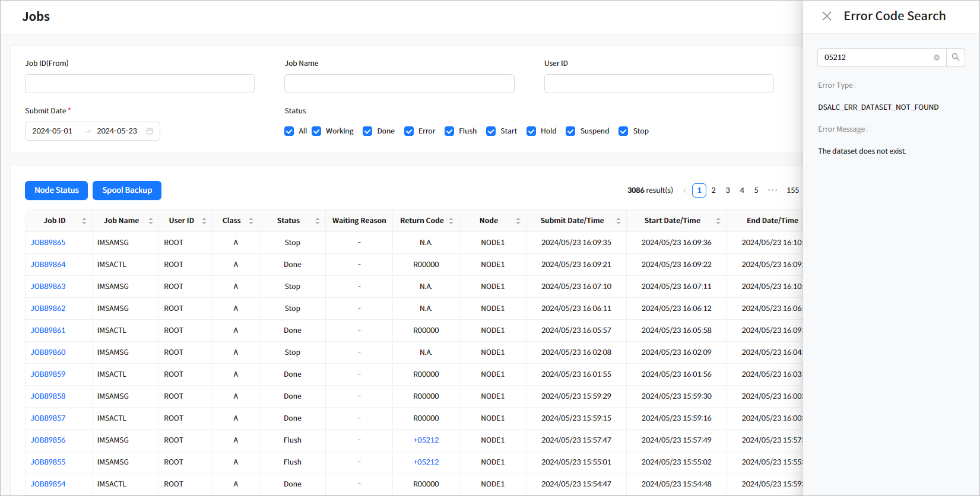The height and width of the screenshot is (496, 980).
Task: Toggle the Error status checkbox
Action: pyautogui.click(x=409, y=131)
